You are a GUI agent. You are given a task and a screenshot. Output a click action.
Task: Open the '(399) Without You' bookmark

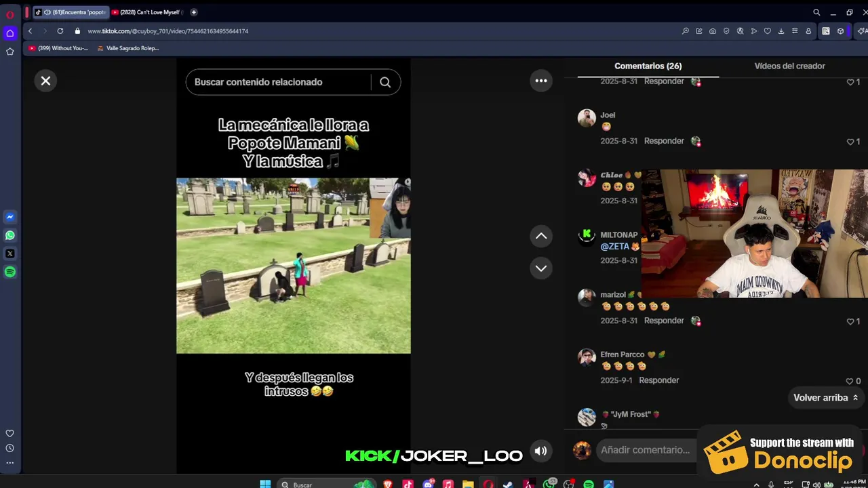(58, 48)
